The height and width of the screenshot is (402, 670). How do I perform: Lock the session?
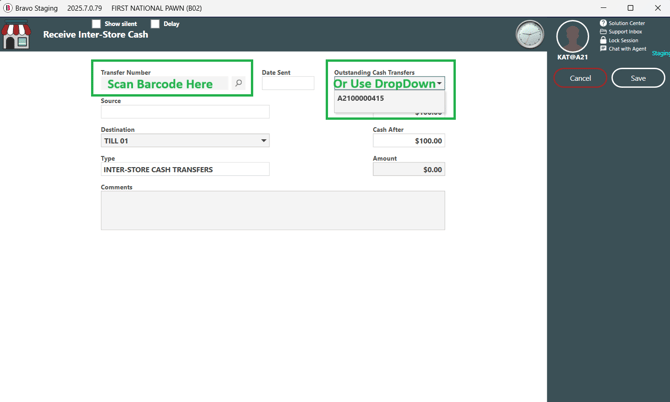pos(619,40)
